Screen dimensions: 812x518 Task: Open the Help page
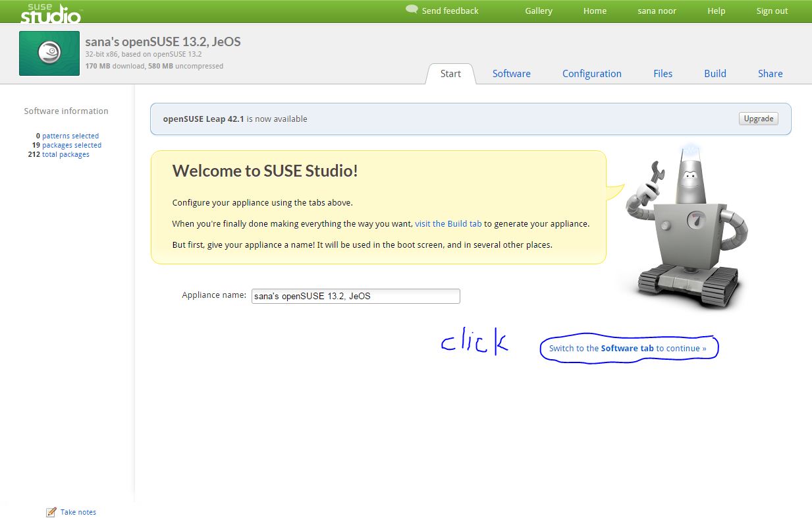tap(716, 11)
